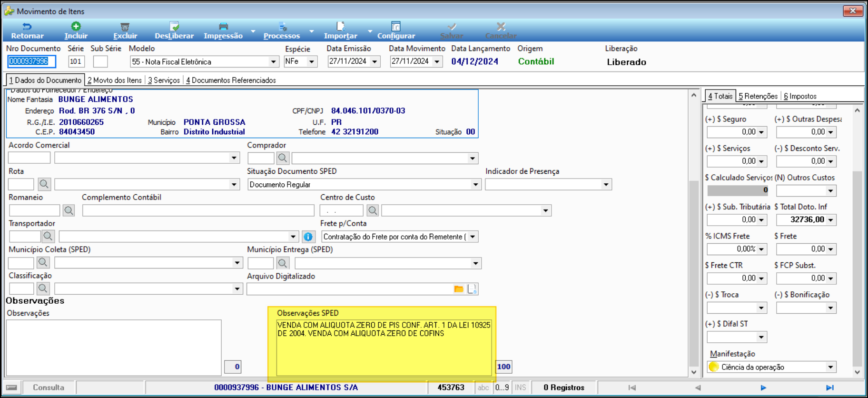Click the Sub Série field

[x=100, y=61]
